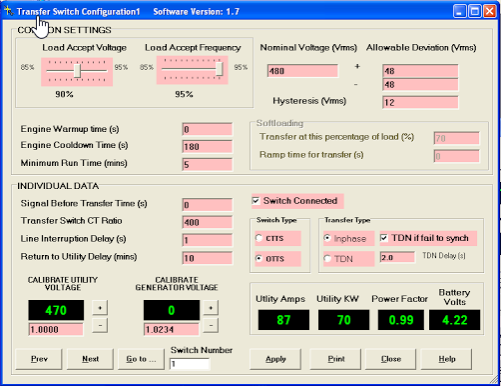This screenshot has width=501, height=386.
Task: Decrease generator voltage calibration with minus button
Action: (211, 325)
